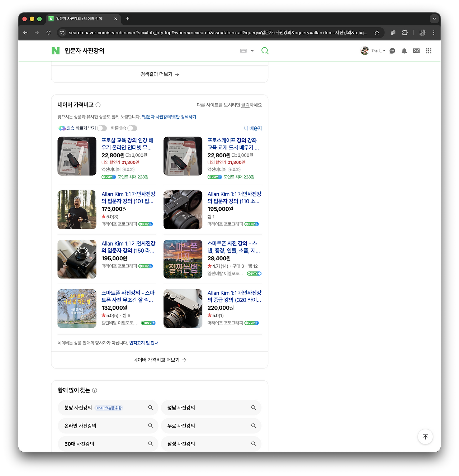Search related term 무료 사진강의
The height and width of the screenshot is (476, 459).
[211, 426]
